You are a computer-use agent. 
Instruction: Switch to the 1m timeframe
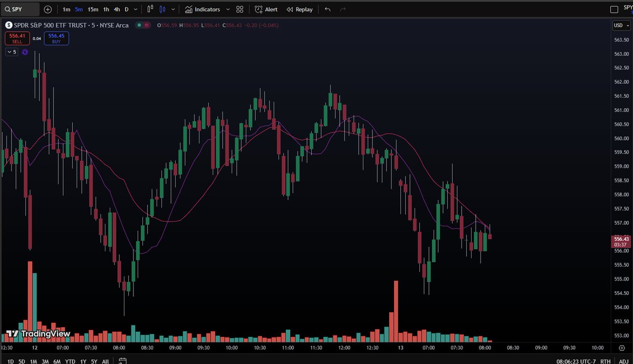pyautogui.click(x=66, y=9)
